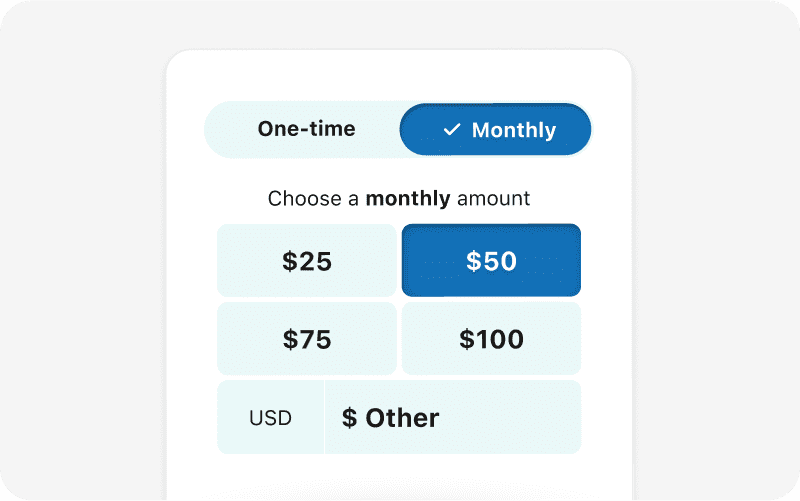Viewport: 800px width, 501px height.
Task: Tap the twenty-five dollar button
Action: click(x=307, y=260)
